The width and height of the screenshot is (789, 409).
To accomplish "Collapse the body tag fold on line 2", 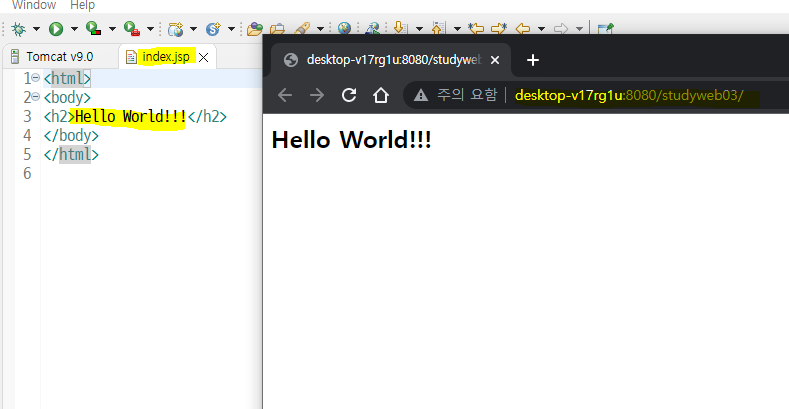I will pyautogui.click(x=36, y=97).
